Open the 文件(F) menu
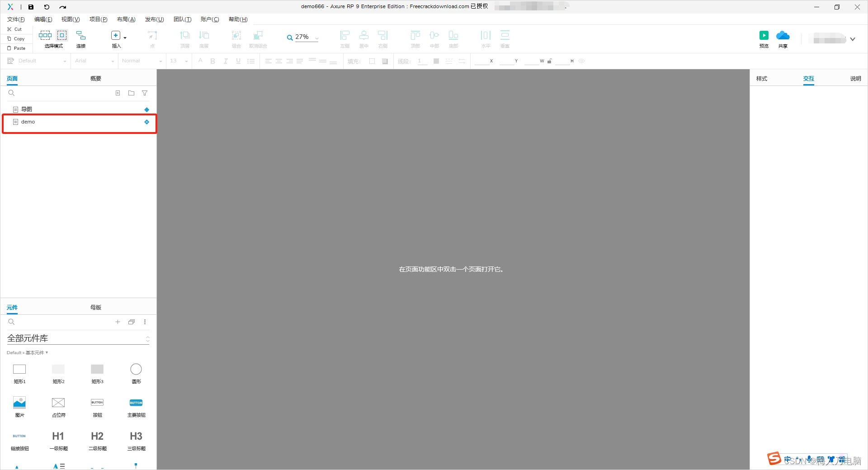The image size is (868, 470). click(x=16, y=19)
